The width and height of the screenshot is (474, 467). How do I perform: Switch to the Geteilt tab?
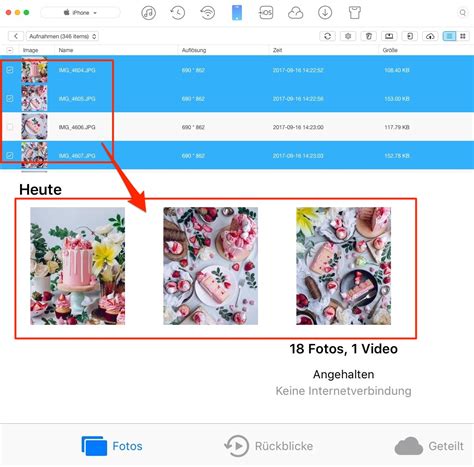429,446
